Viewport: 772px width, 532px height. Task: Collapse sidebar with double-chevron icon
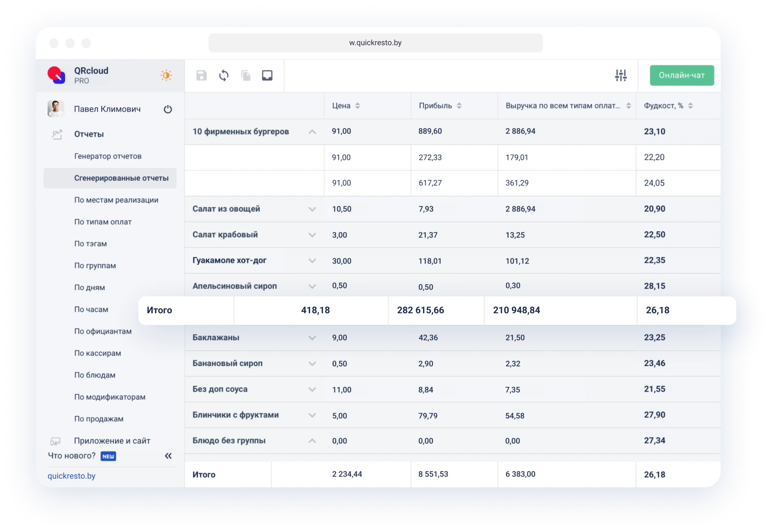point(168,456)
